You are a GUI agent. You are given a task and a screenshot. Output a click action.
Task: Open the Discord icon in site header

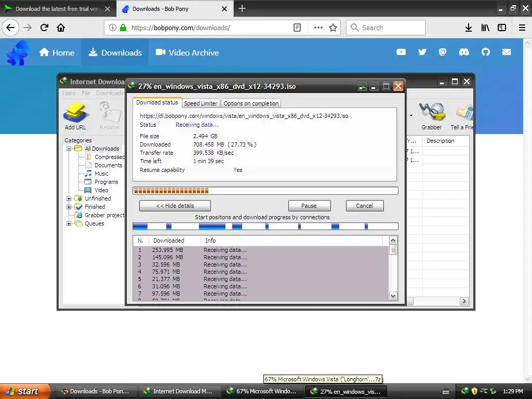tap(464, 52)
